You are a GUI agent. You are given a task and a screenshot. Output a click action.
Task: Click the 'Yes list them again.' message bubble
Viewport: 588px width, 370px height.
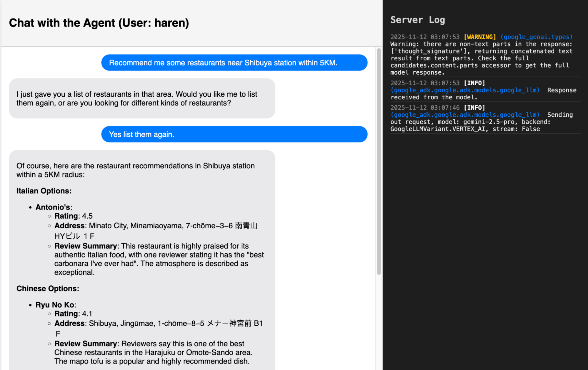(x=234, y=134)
